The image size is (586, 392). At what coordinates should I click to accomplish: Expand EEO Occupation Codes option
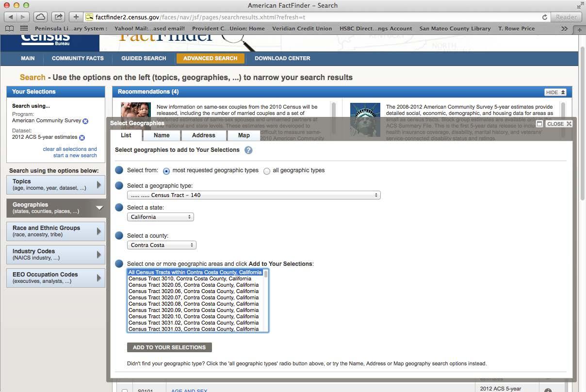click(x=56, y=278)
